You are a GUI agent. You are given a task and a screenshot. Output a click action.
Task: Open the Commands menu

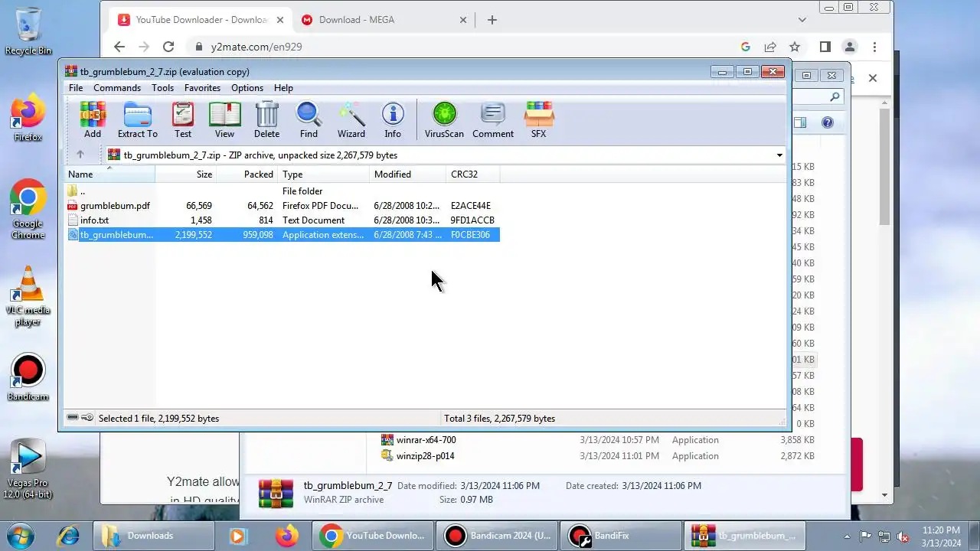point(117,88)
